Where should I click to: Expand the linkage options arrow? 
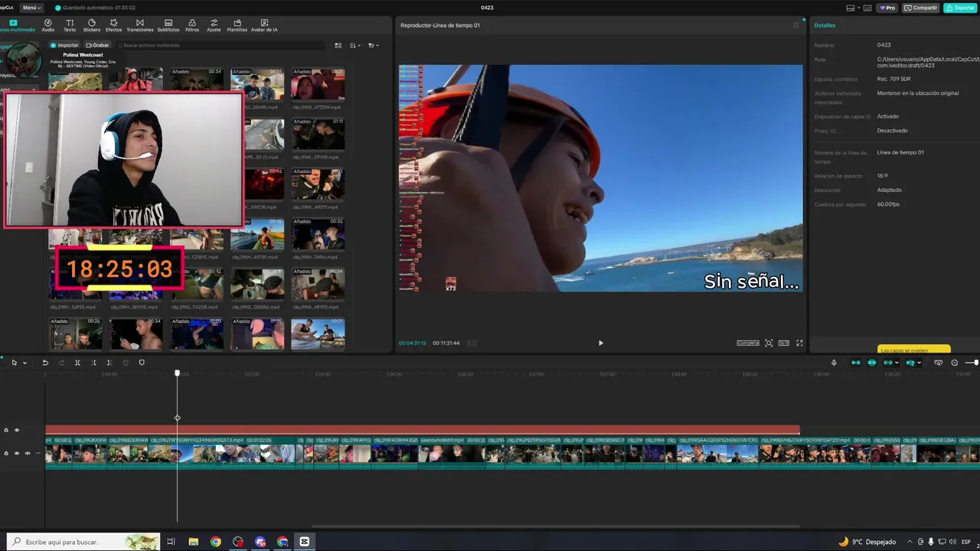click(897, 363)
